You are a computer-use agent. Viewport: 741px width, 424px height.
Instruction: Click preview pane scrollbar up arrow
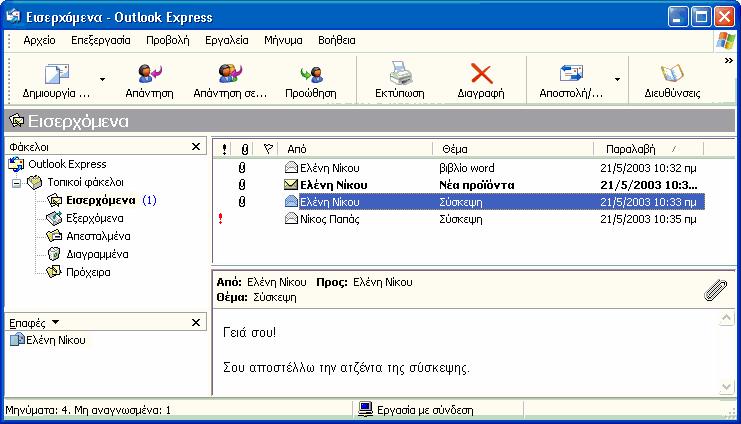726,318
